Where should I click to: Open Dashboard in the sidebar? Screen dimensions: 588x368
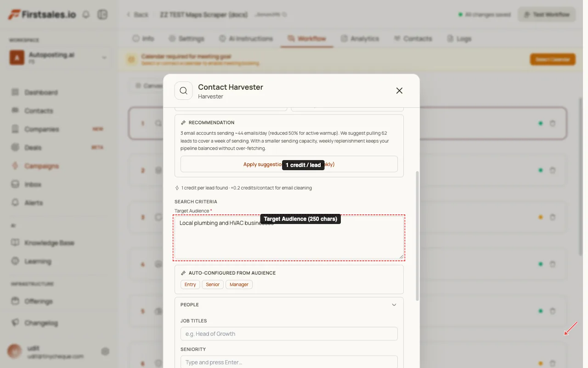click(41, 92)
